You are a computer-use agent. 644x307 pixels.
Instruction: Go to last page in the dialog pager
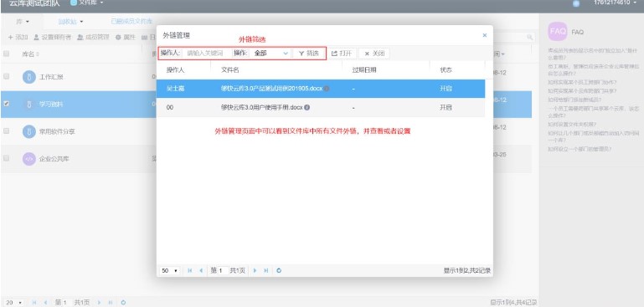pos(266,270)
